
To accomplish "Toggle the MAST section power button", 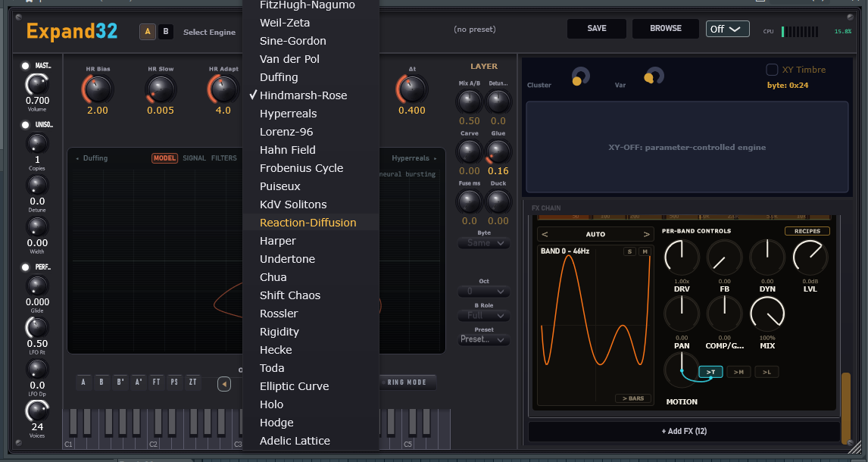I will (x=26, y=66).
